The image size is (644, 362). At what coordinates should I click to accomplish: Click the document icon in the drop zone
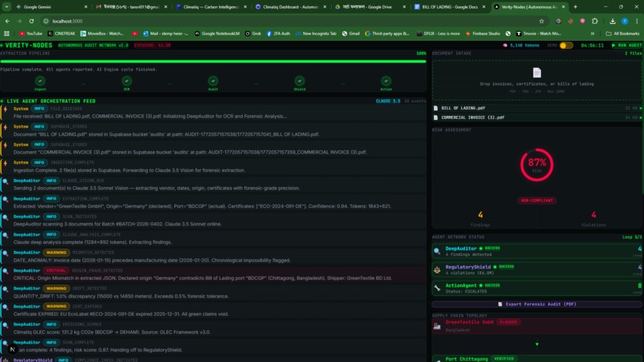pyautogui.click(x=537, y=73)
